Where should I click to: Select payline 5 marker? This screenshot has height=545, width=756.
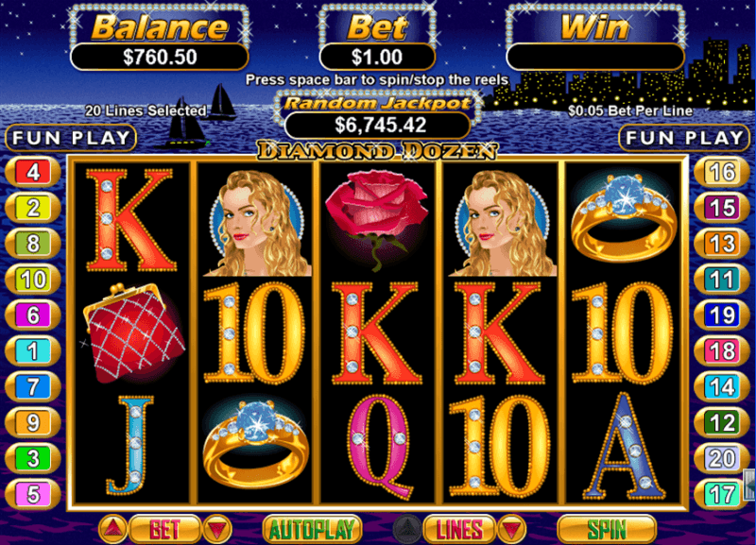pyautogui.click(x=33, y=494)
